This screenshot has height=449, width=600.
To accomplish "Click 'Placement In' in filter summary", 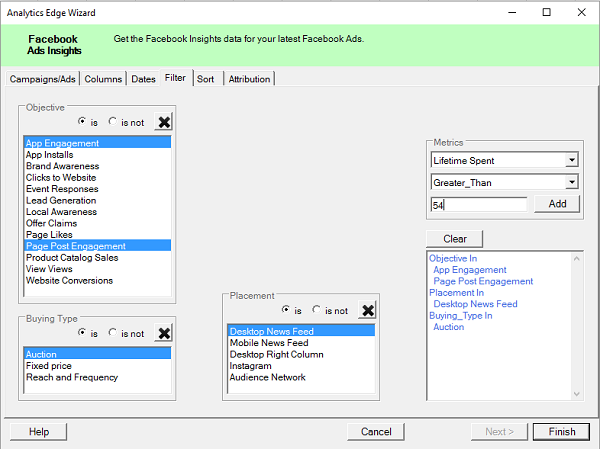I will [x=457, y=293].
